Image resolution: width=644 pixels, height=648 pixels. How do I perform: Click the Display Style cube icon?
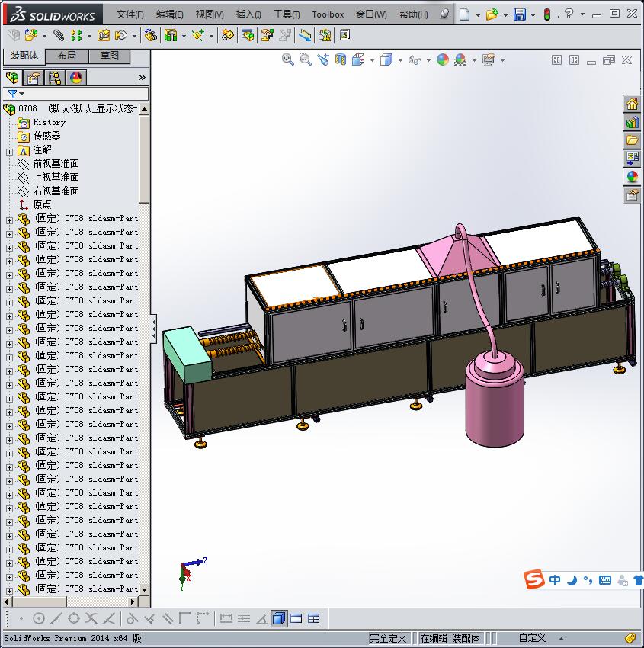point(386,59)
